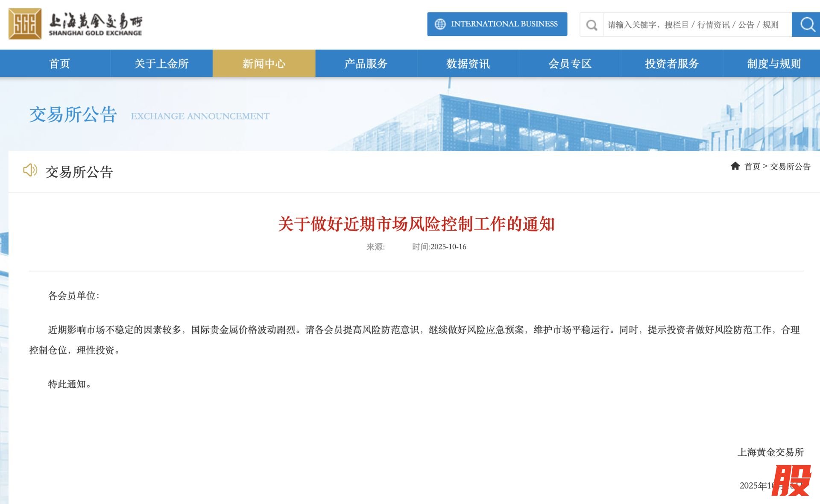Viewport: 820px width, 504px height.
Task: Open 制度与规则 navigation menu
Action: (x=773, y=64)
